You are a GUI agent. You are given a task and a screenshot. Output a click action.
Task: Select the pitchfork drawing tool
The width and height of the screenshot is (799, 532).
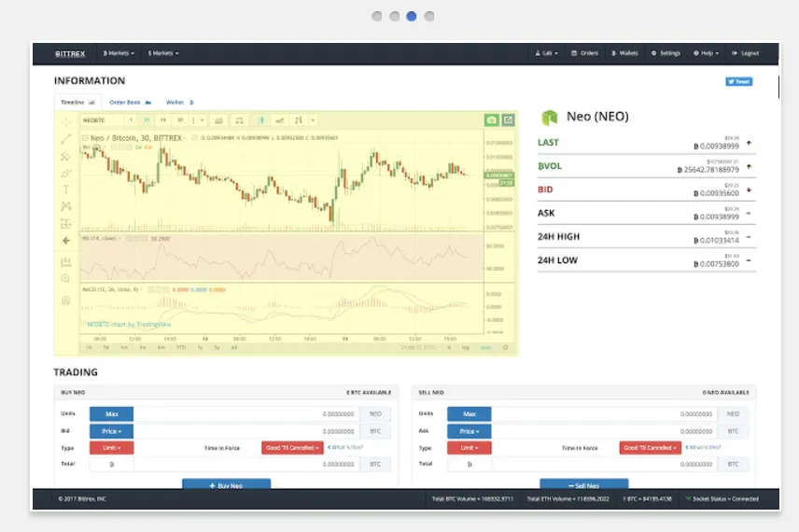[x=66, y=156]
